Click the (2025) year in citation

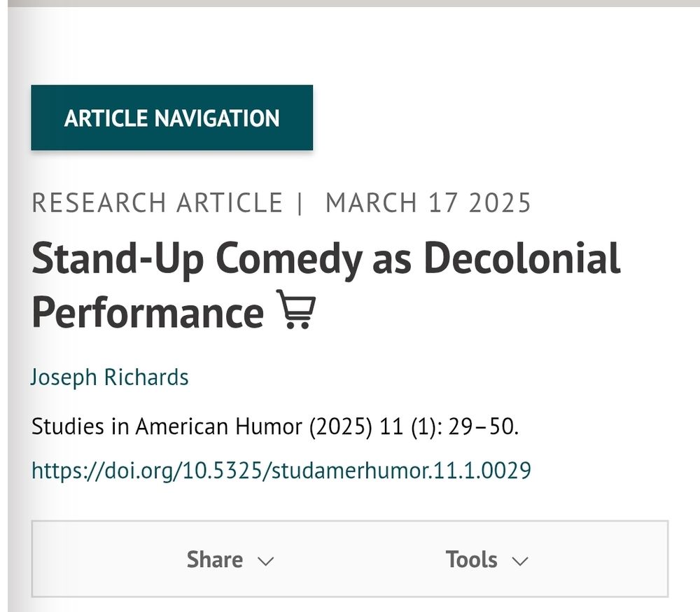[341, 426]
